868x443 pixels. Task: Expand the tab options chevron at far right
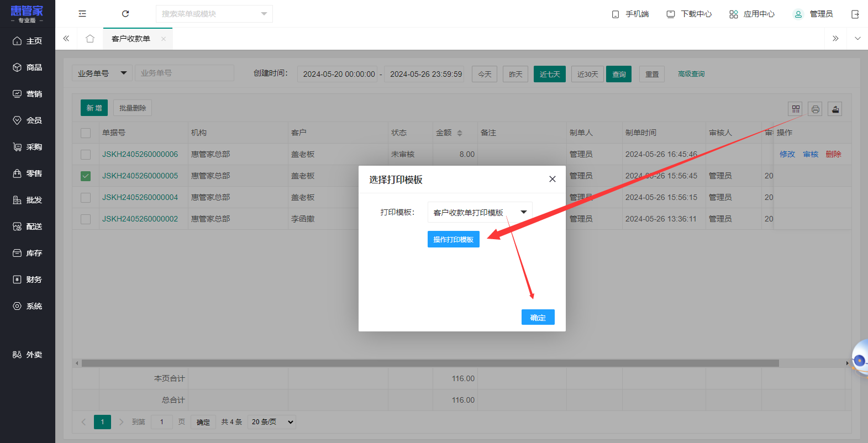pos(858,39)
